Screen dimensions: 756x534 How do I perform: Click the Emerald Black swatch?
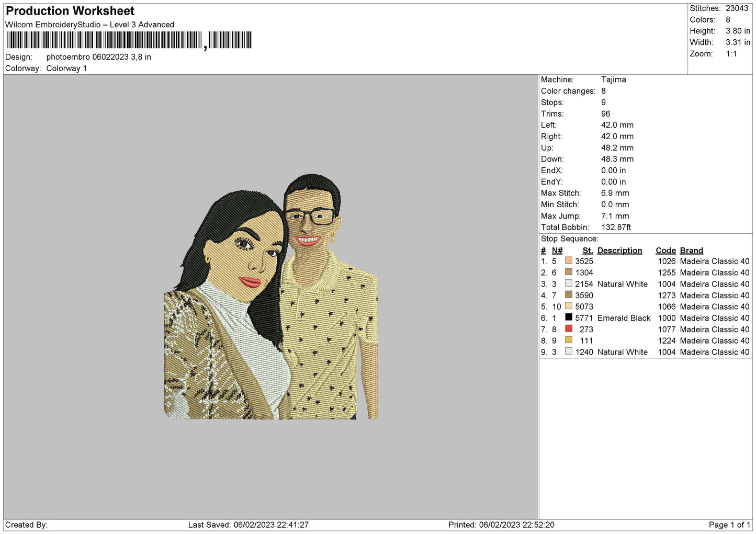tap(569, 317)
